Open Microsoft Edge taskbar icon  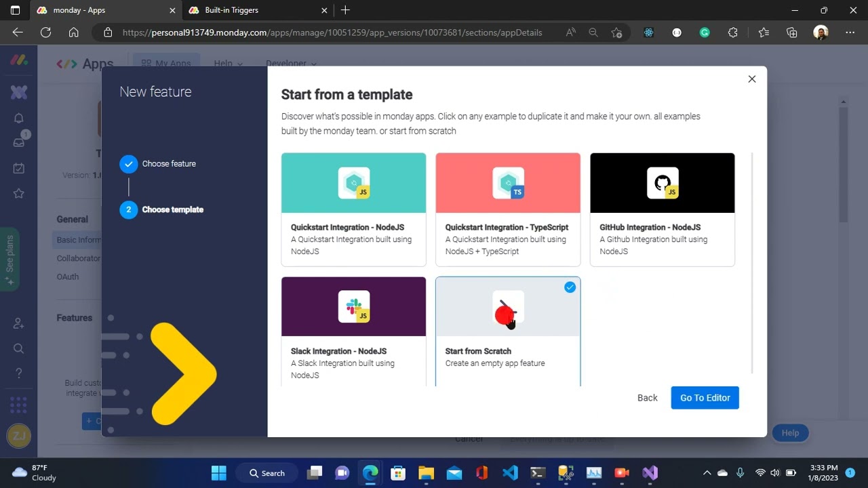[370, 473]
